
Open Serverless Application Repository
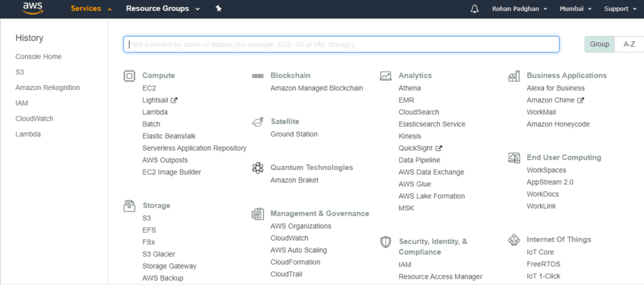pyautogui.click(x=194, y=148)
